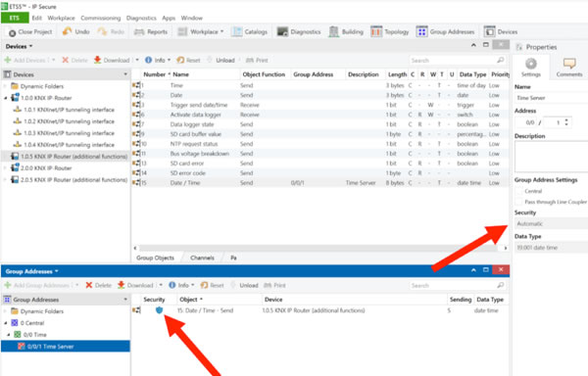Click the horizontal scrollbar in objects list
588x376 pixels.
click(319, 249)
